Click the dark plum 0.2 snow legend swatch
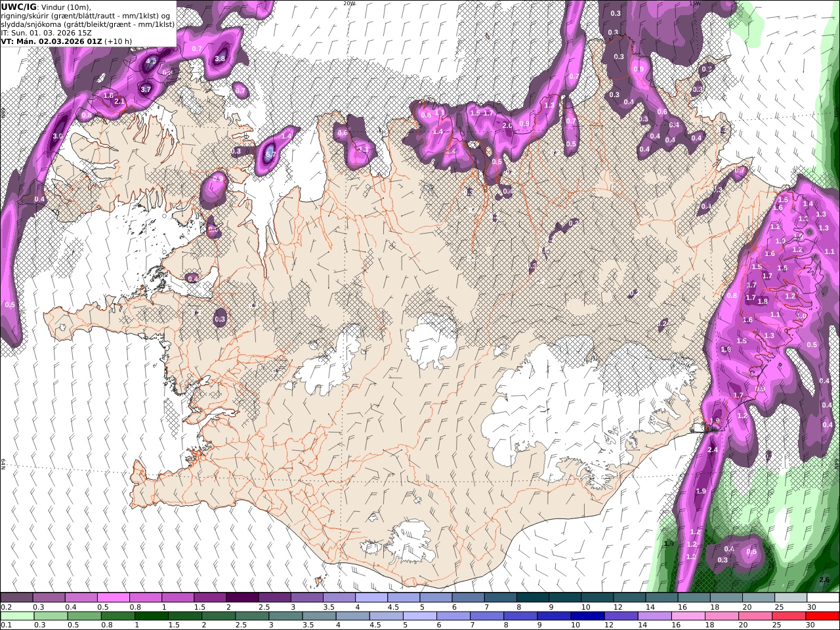The height and width of the screenshot is (630, 840). tap(16, 598)
